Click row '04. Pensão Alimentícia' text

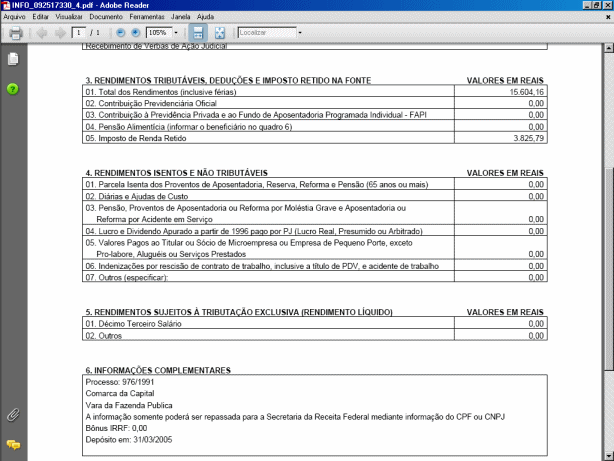click(x=189, y=127)
